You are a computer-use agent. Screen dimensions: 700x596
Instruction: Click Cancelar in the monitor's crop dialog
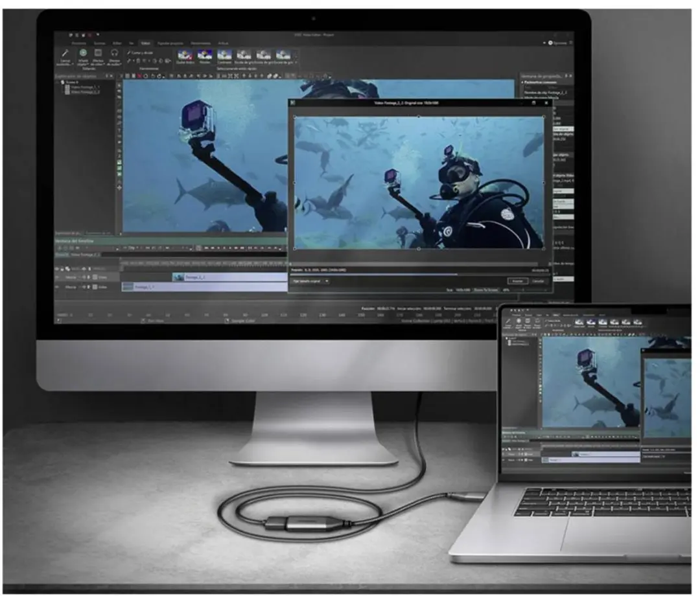click(x=538, y=281)
